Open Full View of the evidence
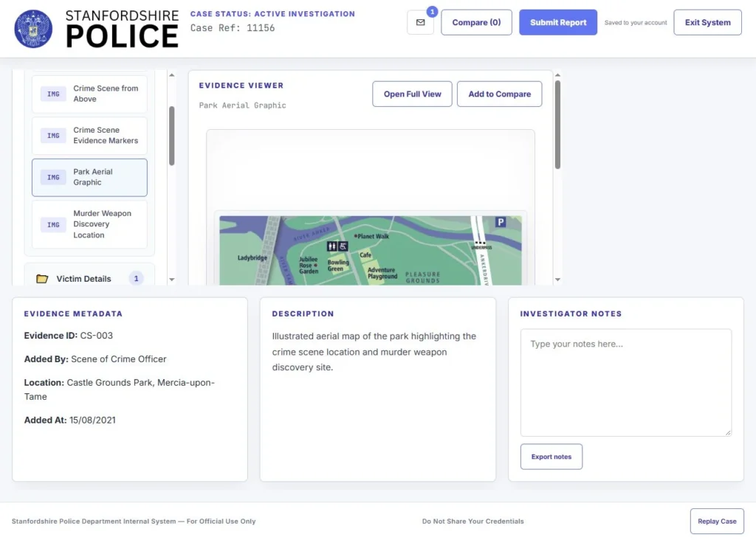 click(x=412, y=94)
